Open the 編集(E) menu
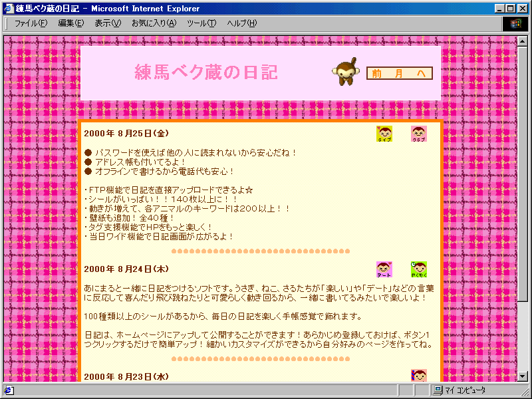532x399 pixels. pyautogui.click(x=70, y=23)
